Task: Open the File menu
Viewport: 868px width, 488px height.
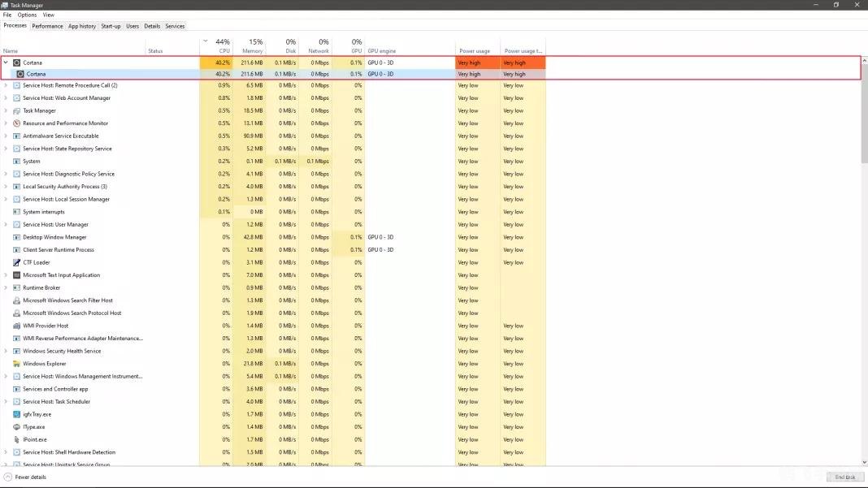Action: coord(7,15)
